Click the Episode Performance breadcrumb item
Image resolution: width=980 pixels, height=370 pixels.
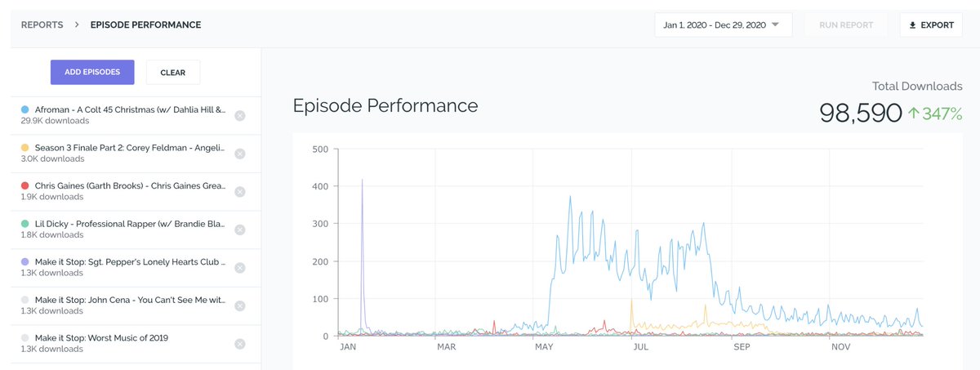tap(145, 25)
